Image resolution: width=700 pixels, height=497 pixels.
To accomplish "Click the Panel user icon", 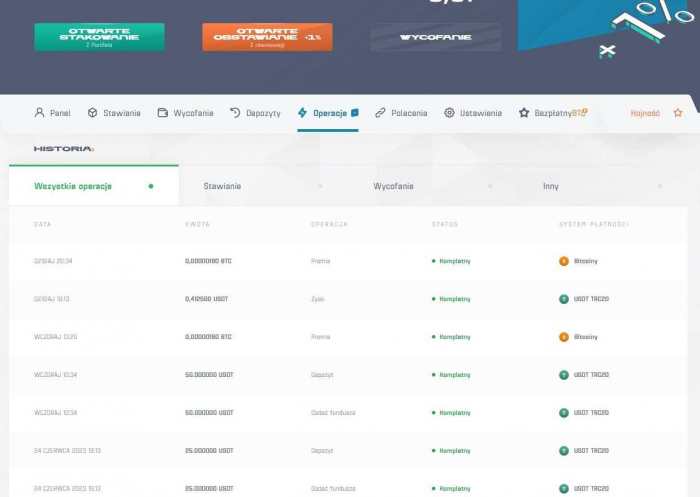I will (x=39, y=113).
